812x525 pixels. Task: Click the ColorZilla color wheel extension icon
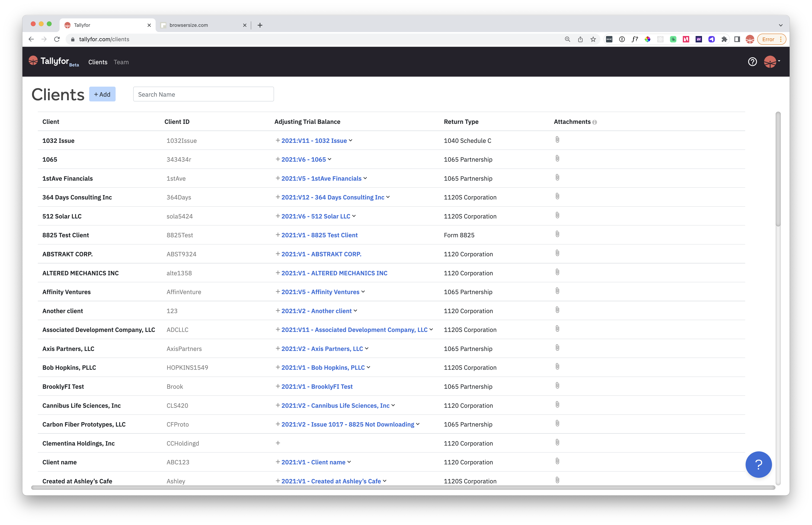tap(648, 39)
